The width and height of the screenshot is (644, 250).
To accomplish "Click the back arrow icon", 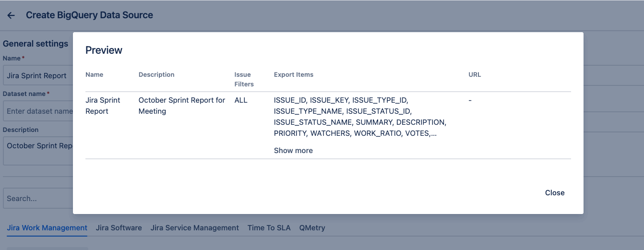I will [x=11, y=15].
